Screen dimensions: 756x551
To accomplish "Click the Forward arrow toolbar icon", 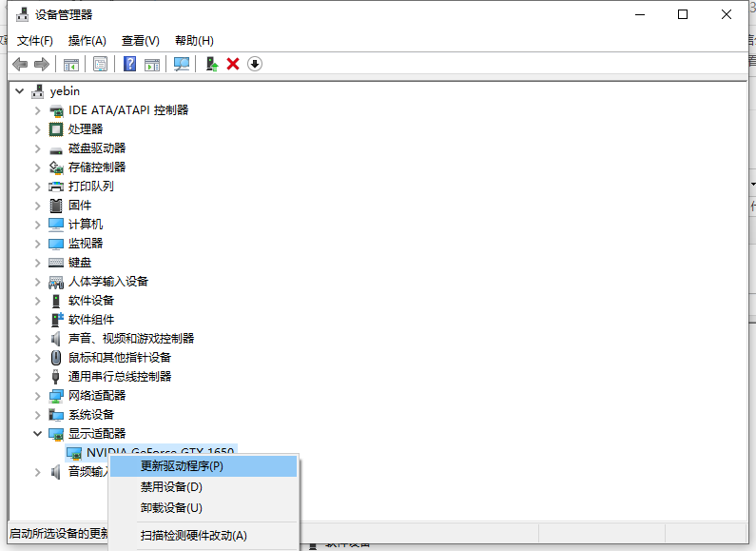I will click(x=42, y=64).
